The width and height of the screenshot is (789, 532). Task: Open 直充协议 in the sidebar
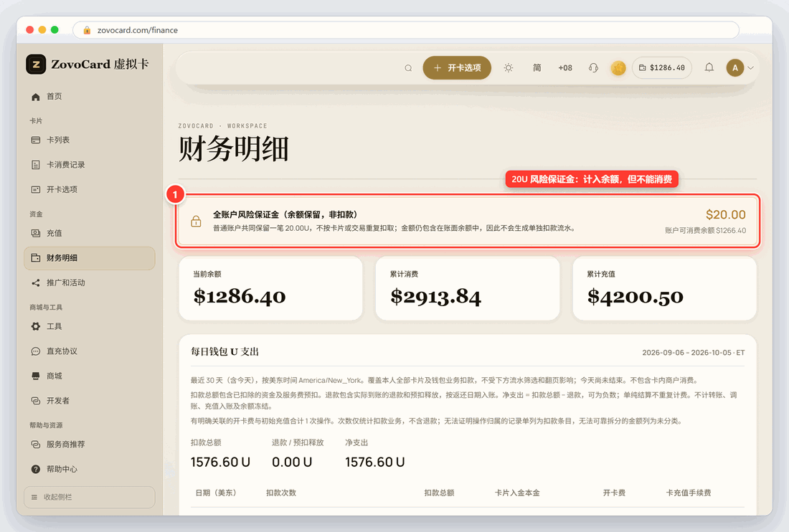pos(90,351)
